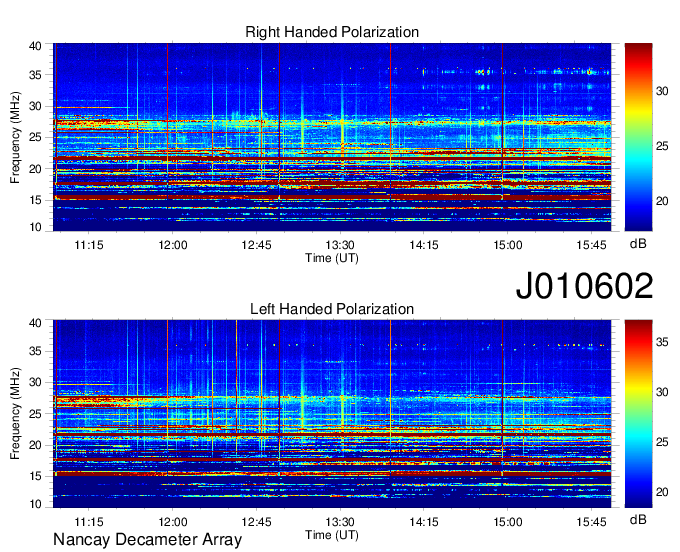Click 14:15 tick on Left Handed time axis
This screenshot has height=552, width=680.
coord(424,522)
